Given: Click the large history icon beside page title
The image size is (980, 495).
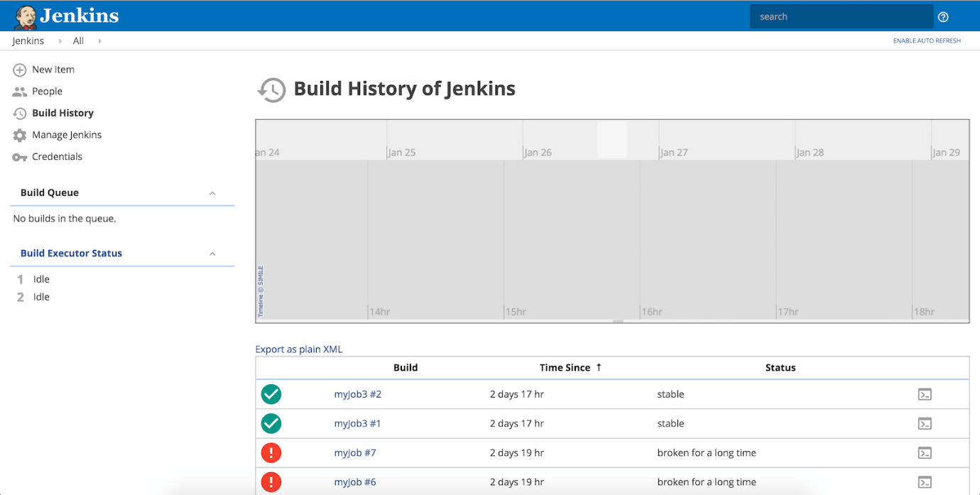Looking at the screenshot, I should [271, 90].
